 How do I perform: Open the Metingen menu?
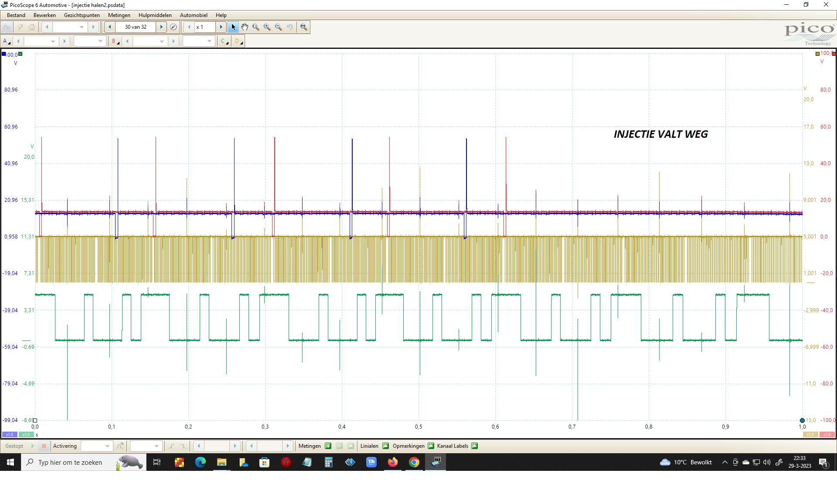119,15
